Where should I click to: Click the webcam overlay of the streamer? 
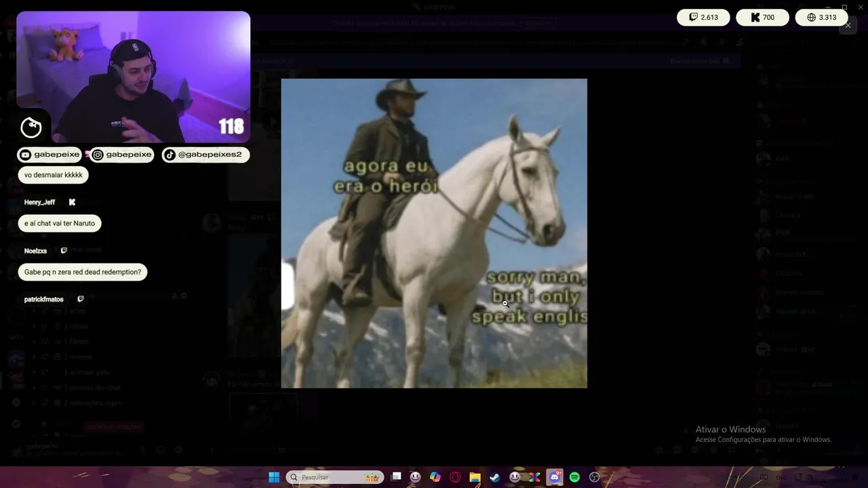pyautogui.click(x=134, y=77)
